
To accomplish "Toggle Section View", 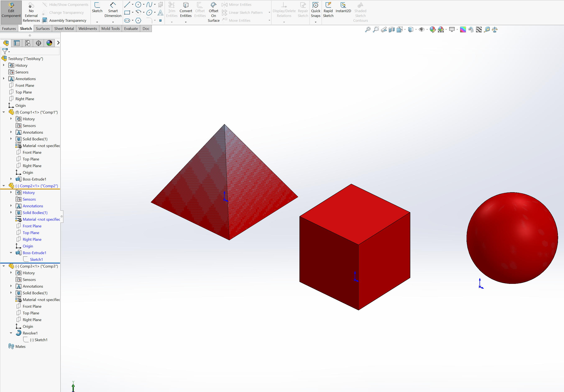I will (392, 30).
